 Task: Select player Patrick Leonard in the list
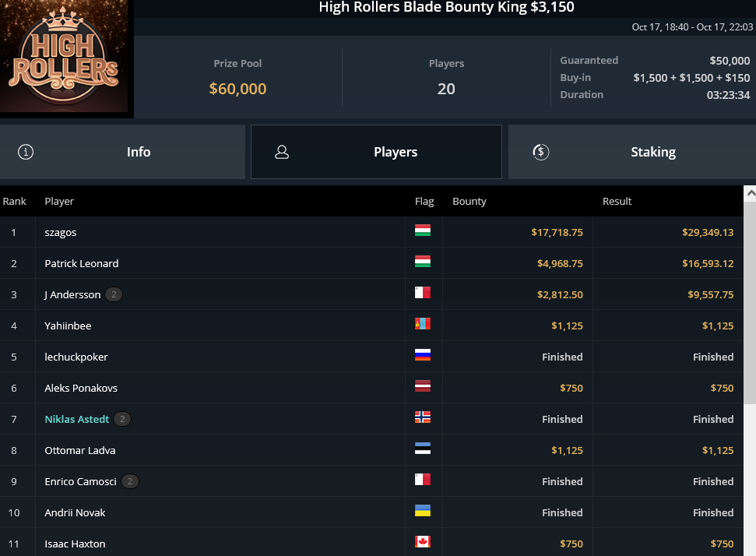coord(82,263)
